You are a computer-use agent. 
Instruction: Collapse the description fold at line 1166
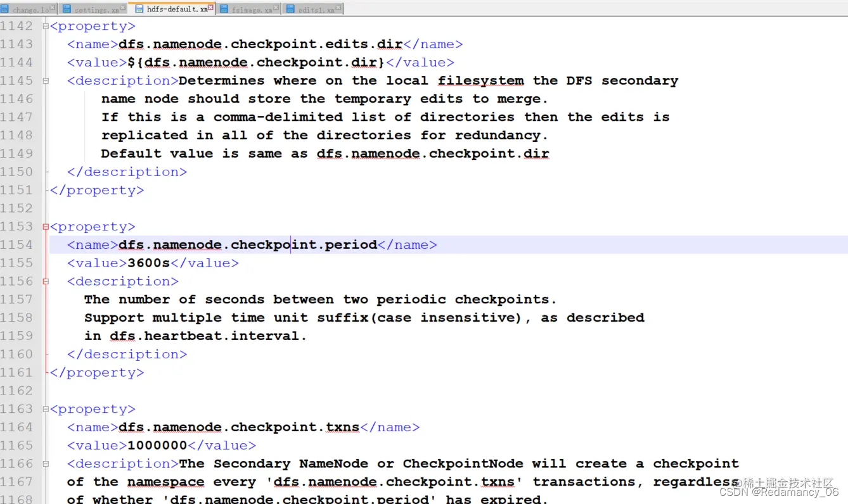pos(46,463)
